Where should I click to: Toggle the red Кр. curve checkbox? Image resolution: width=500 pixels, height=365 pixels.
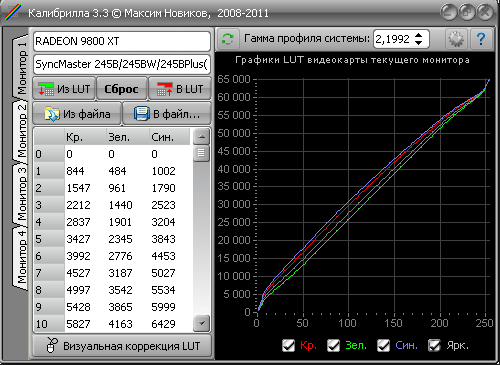click(288, 346)
